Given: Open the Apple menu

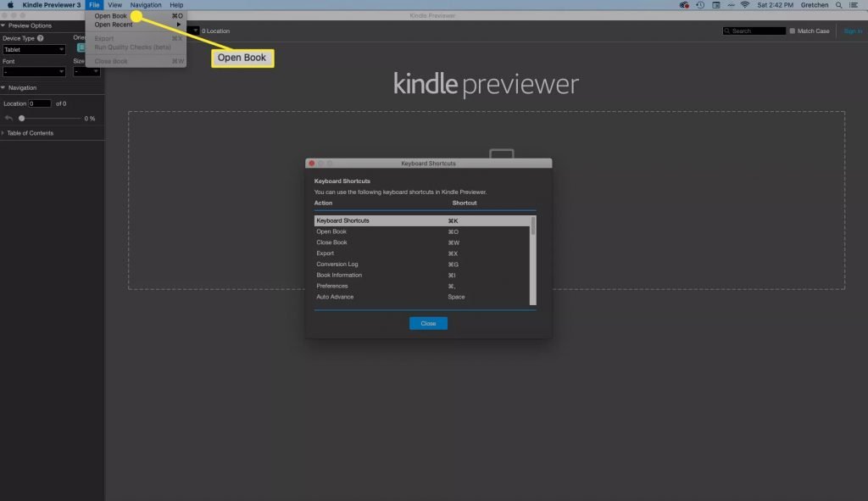Looking at the screenshot, I should 10,5.
